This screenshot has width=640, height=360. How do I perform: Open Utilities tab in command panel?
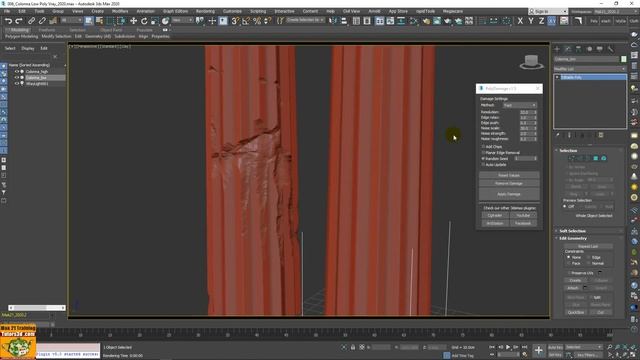610,49
